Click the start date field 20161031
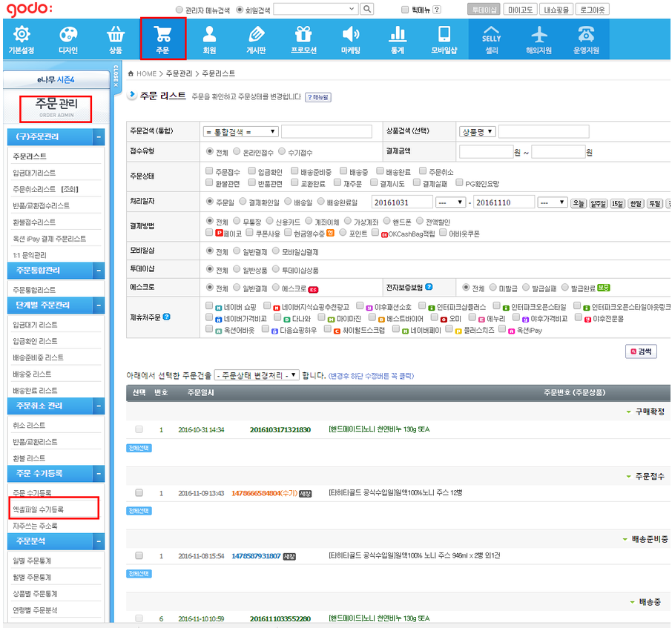The height and width of the screenshot is (631, 672). (x=402, y=202)
